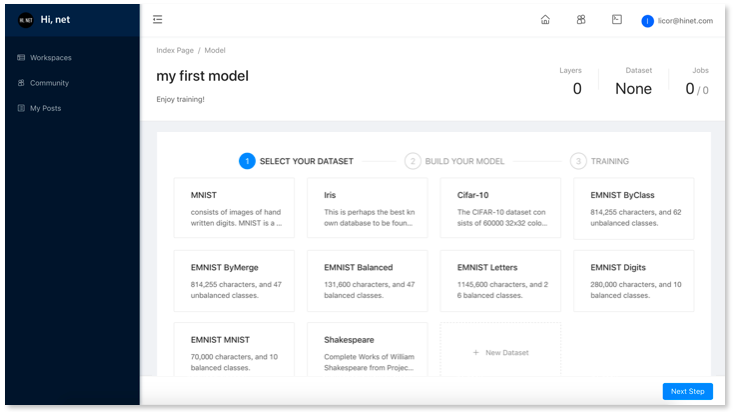Choose the Cifar-10 dataset card
Viewport: 733px width, 412px height.
pyautogui.click(x=500, y=208)
